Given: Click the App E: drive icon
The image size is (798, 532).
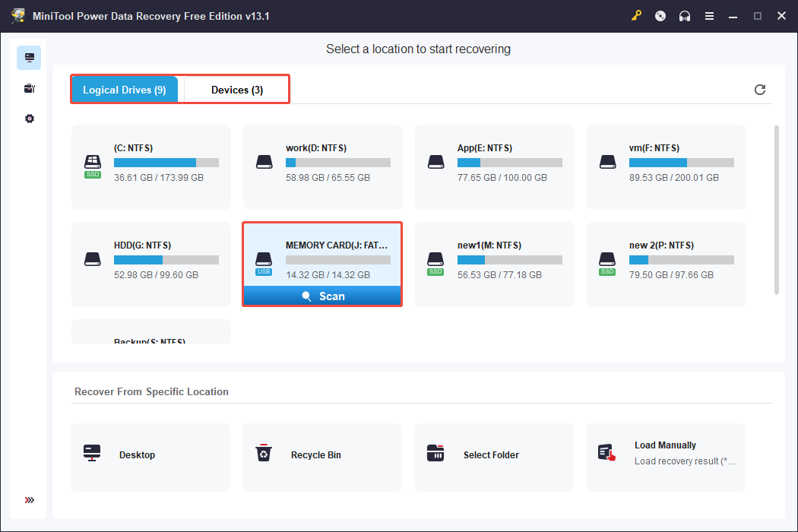Looking at the screenshot, I should point(435,163).
